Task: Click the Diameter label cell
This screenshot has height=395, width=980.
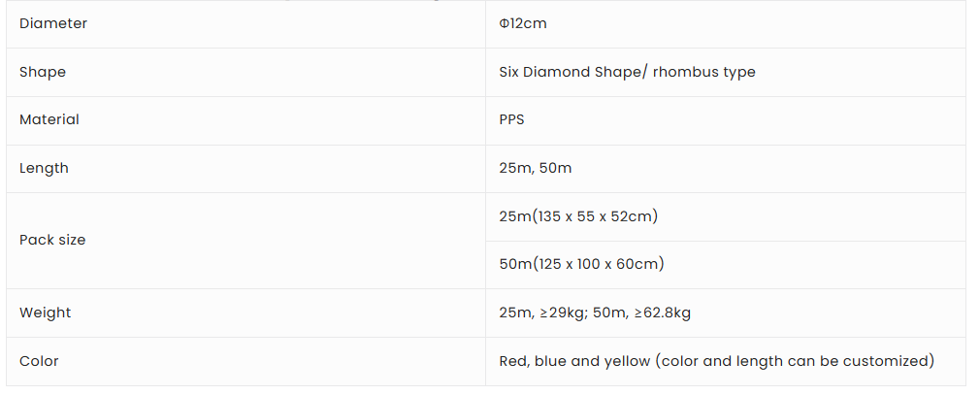Action: click(x=53, y=23)
